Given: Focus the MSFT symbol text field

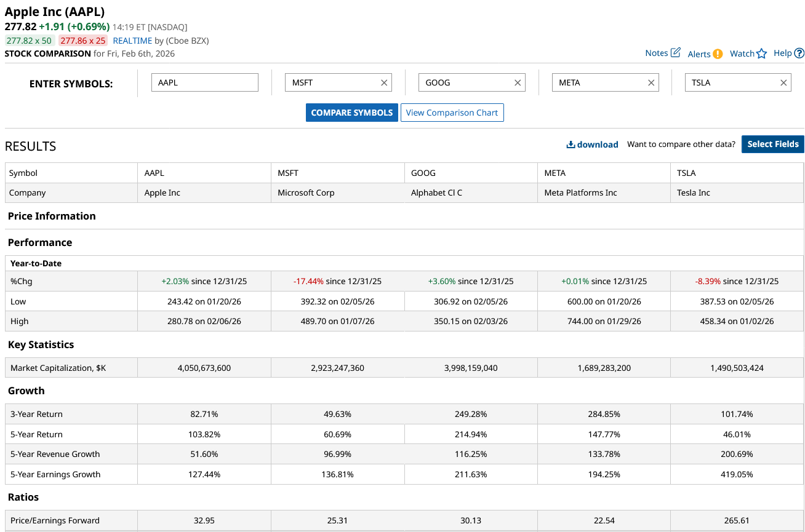Looking at the screenshot, I should pyautogui.click(x=332, y=82).
